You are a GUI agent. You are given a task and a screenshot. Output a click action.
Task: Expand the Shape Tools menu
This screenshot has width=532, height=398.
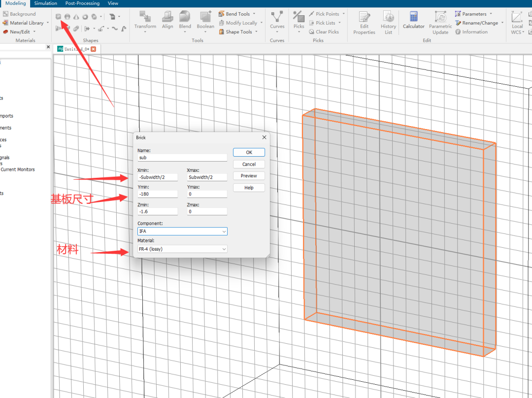point(257,32)
